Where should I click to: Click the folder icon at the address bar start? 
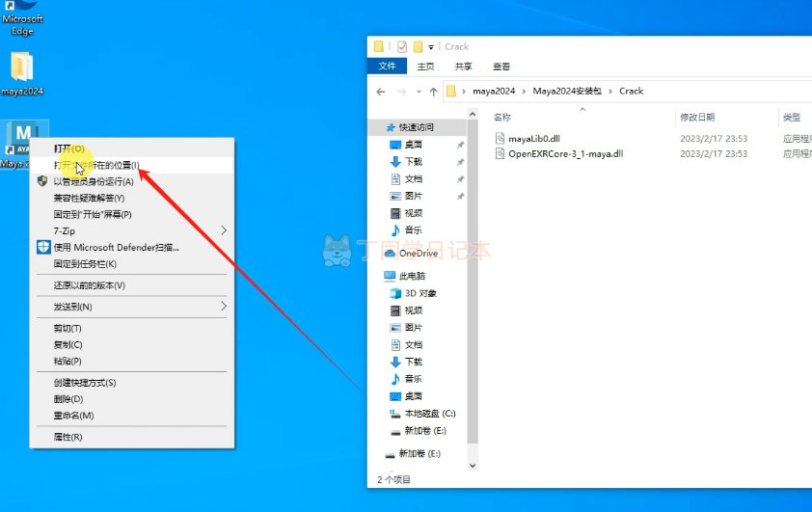click(451, 91)
